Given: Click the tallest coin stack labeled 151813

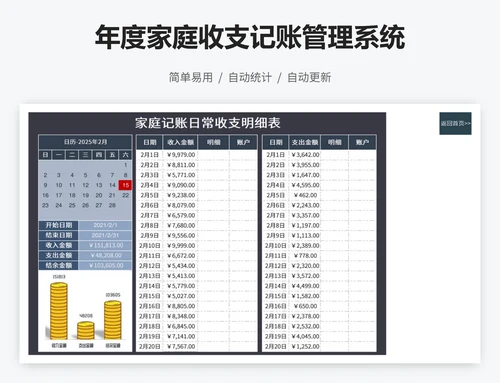Looking at the screenshot, I should tap(59, 311).
